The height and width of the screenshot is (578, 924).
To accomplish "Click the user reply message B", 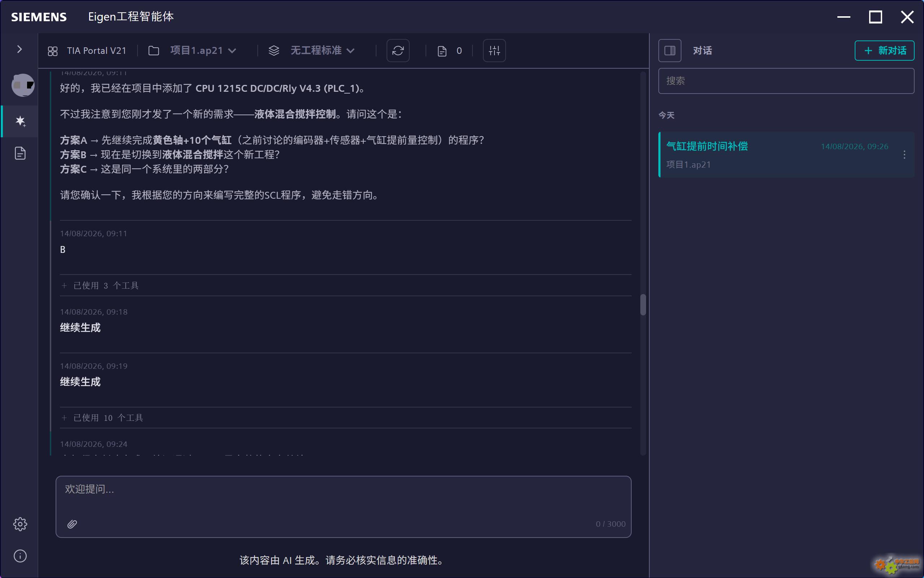I will 62,250.
